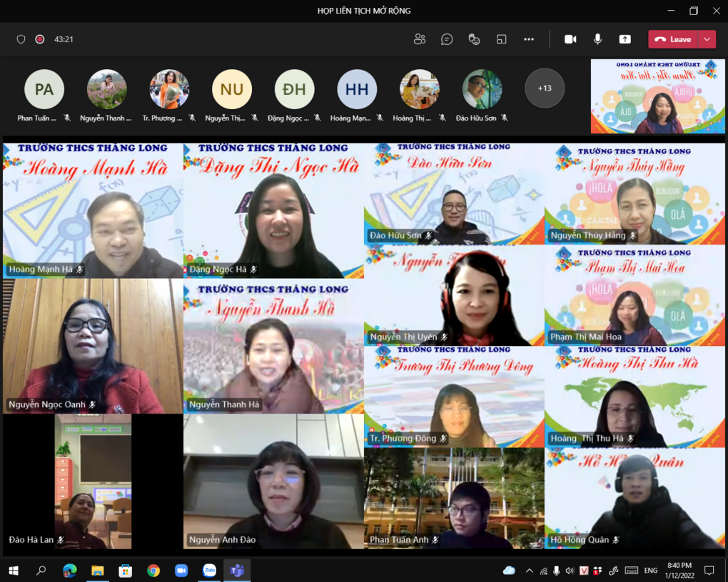Screen dimensions: 728x582
Task: Click the shield security icon
Action: pos(21,39)
